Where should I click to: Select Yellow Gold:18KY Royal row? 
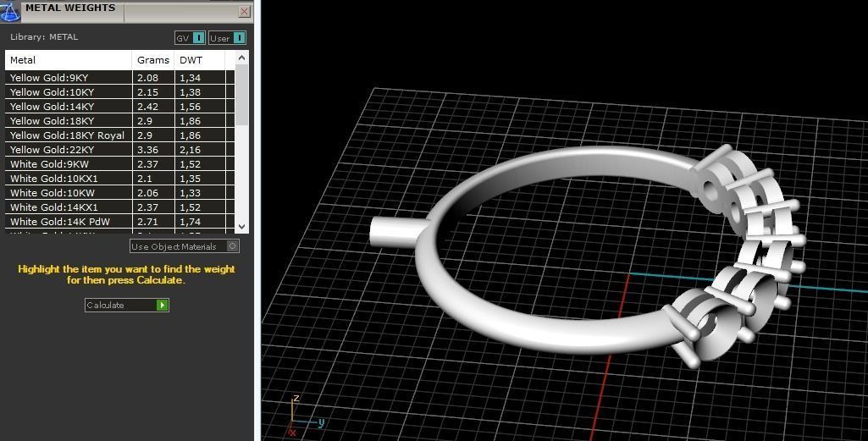(119, 135)
